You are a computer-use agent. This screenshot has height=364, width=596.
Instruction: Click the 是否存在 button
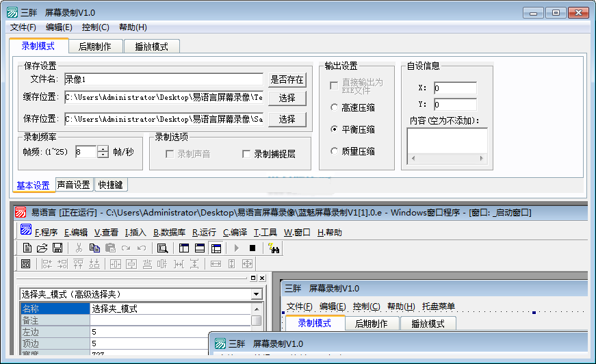[x=287, y=79]
